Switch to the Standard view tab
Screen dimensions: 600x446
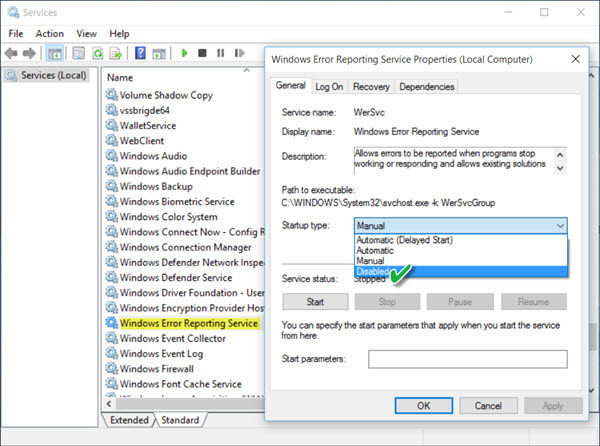180,420
